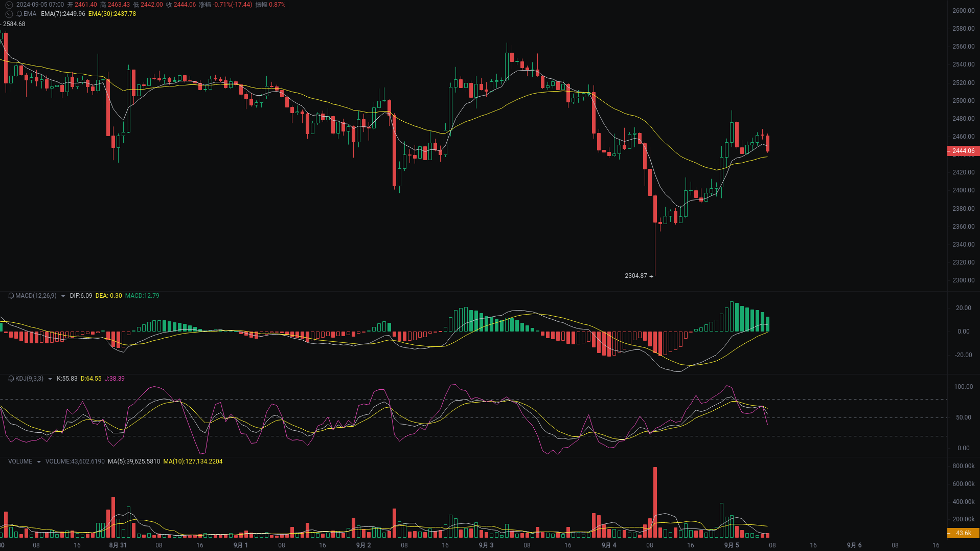Click the 2600.00 price axis label
This screenshot has height=551, width=980.
(963, 11)
